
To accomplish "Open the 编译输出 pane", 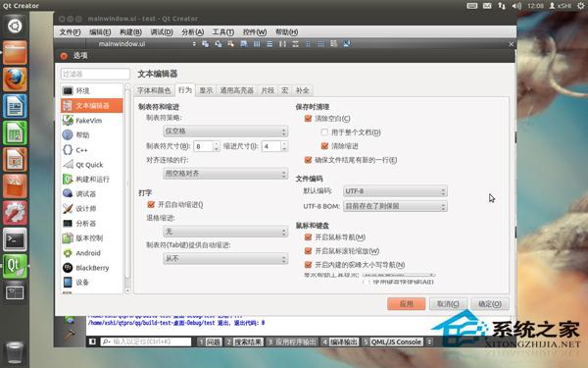I will (x=340, y=342).
